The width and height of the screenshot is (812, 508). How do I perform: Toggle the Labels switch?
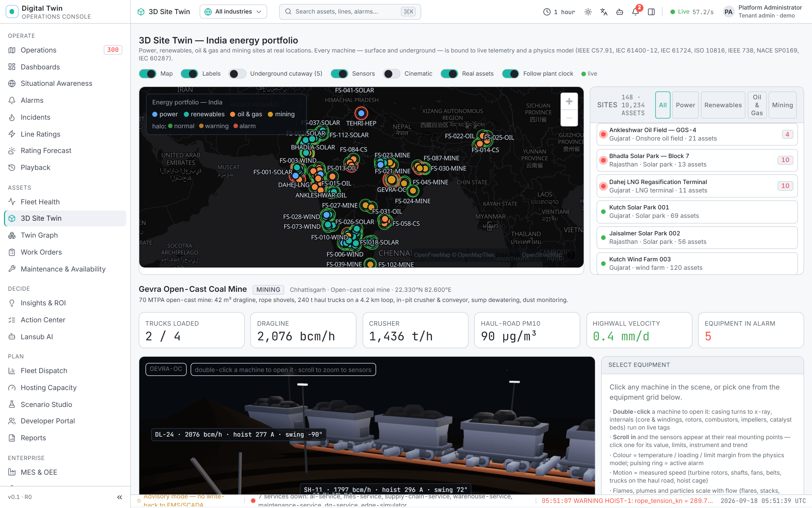tap(189, 74)
